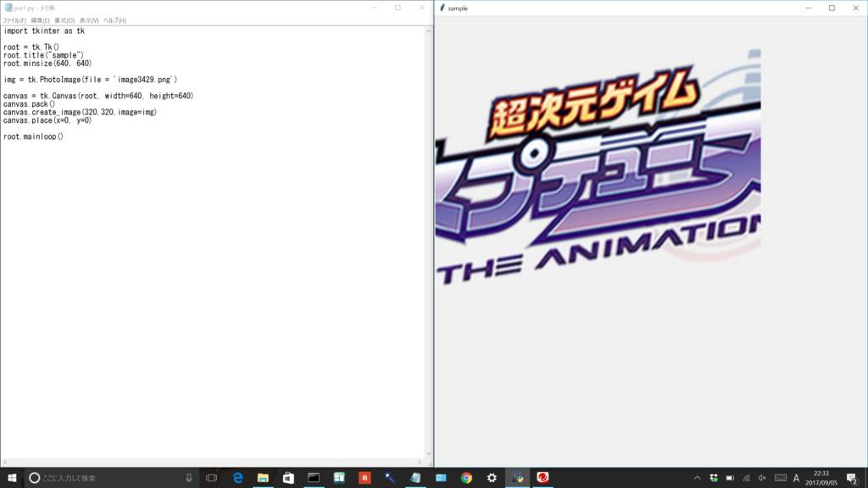The width and height of the screenshot is (868, 488).
Task: Open the 書式(O) menu in Notepad
Action: click(64, 20)
